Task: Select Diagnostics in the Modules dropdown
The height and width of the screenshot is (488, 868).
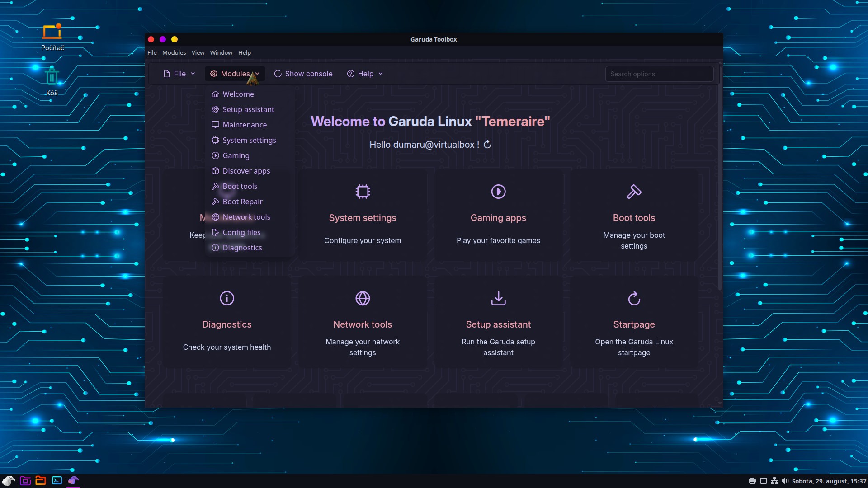Action: [x=250, y=248]
